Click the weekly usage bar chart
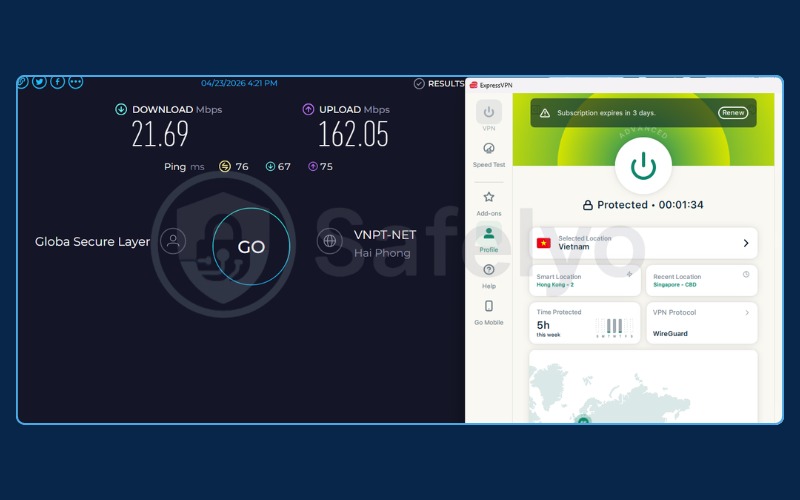Viewport: 800px width, 500px height. [615, 328]
